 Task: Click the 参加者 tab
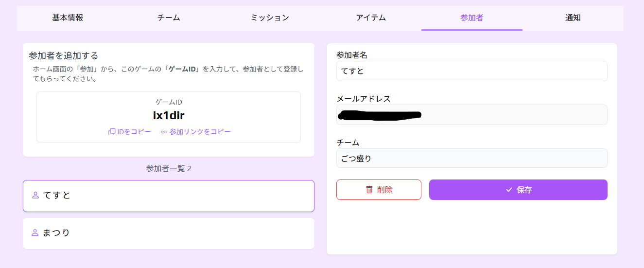tap(472, 18)
